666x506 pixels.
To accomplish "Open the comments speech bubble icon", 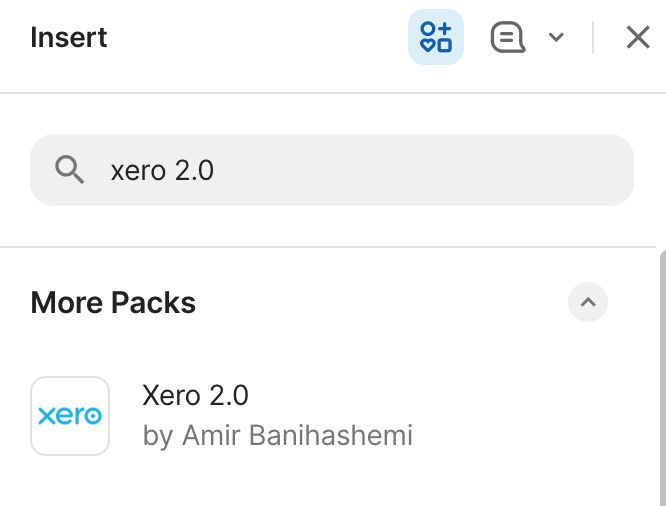I will pyautogui.click(x=508, y=38).
